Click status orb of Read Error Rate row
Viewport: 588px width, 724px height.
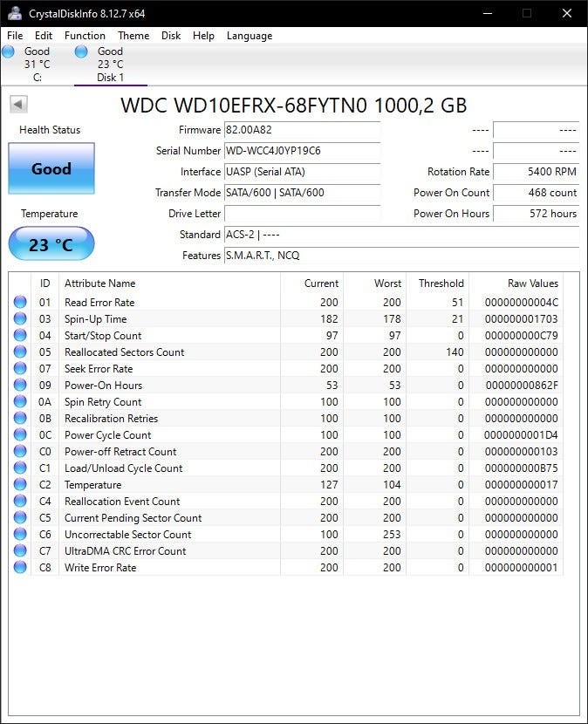click(x=20, y=302)
